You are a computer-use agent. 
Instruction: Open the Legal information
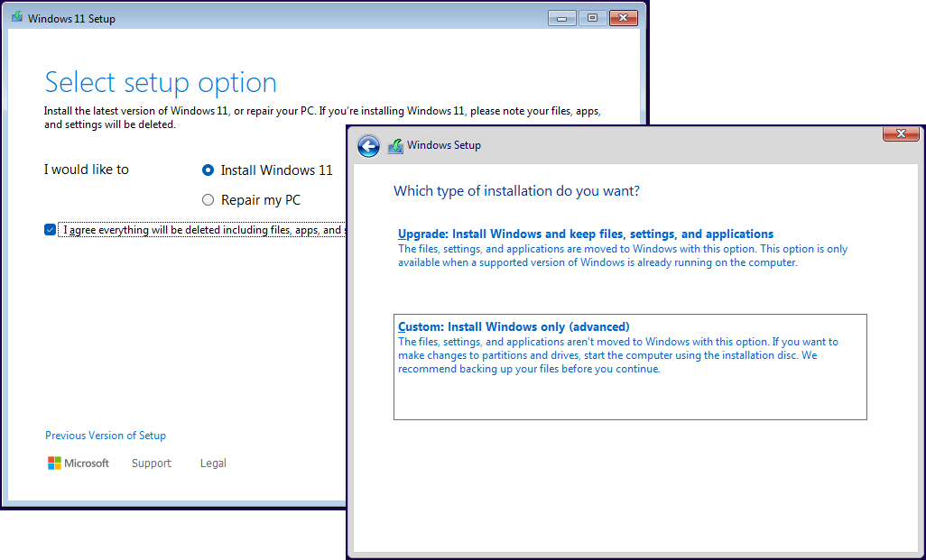(212, 463)
